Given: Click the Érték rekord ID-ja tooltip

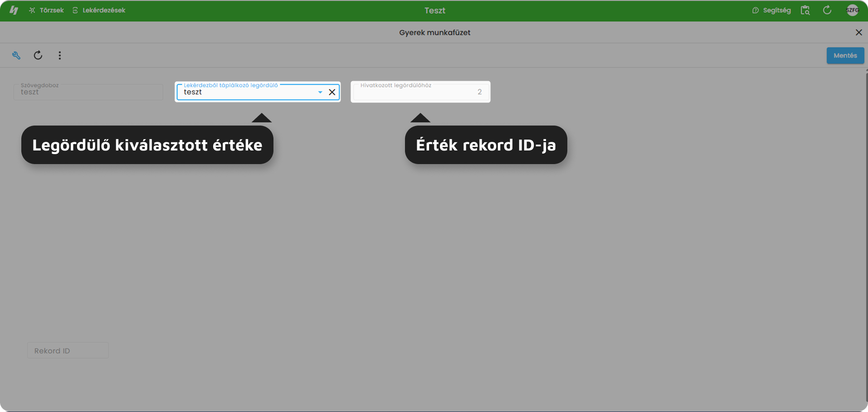Looking at the screenshot, I should pyautogui.click(x=486, y=145).
